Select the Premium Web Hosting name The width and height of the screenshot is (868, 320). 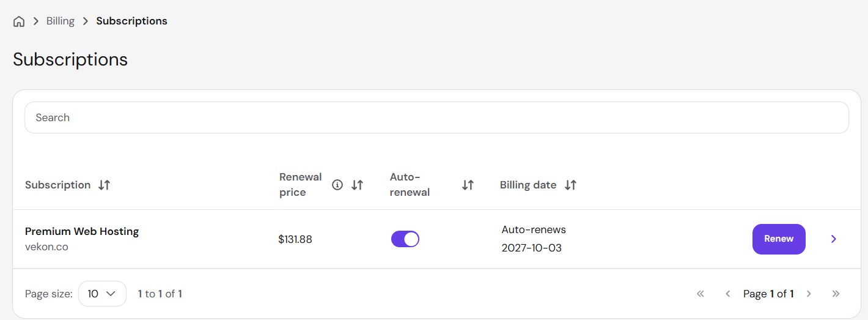click(82, 231)
